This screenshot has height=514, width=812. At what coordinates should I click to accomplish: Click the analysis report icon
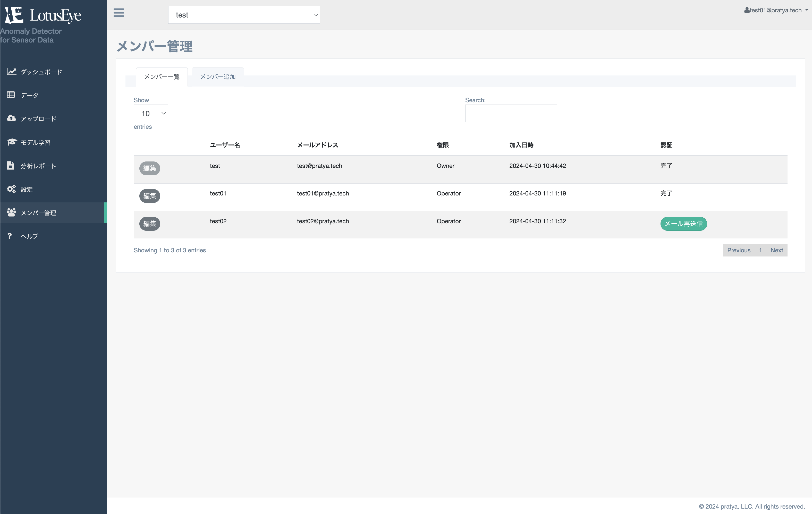click(11, 166)
